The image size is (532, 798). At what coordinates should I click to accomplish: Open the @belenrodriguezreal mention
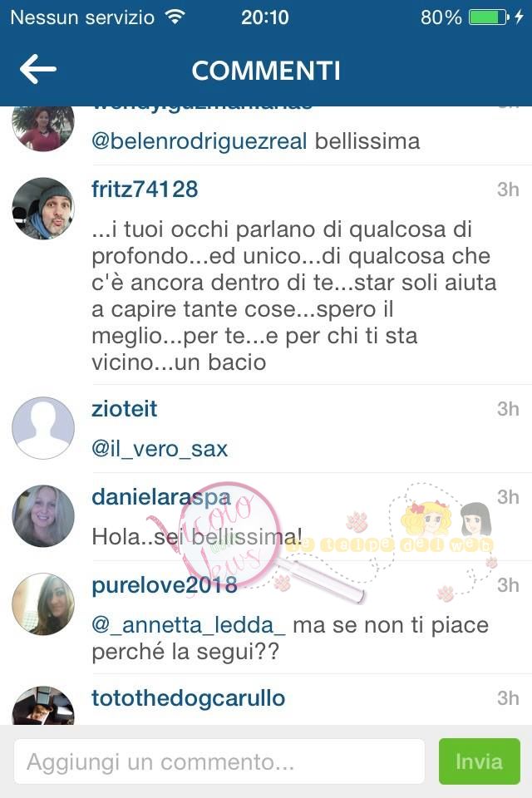(199, 141)
